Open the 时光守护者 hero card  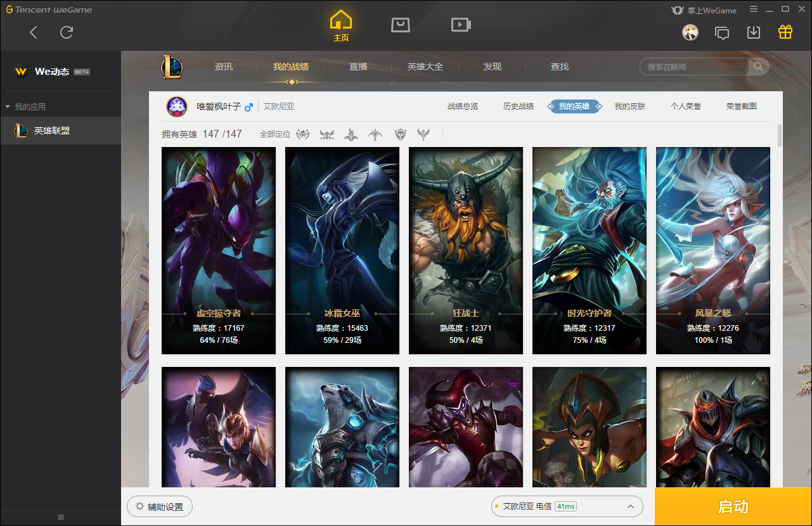[x=590, y=250]
